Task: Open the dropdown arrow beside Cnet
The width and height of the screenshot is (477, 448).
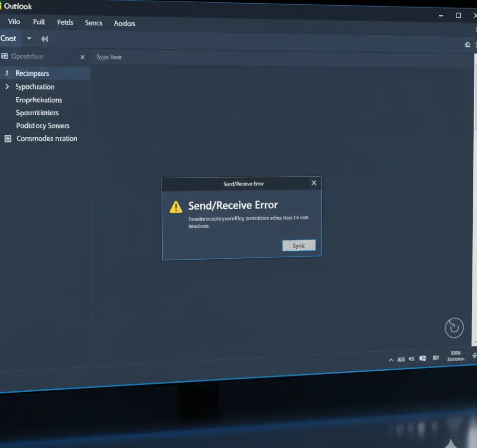Action: click(x=29, y=39)
